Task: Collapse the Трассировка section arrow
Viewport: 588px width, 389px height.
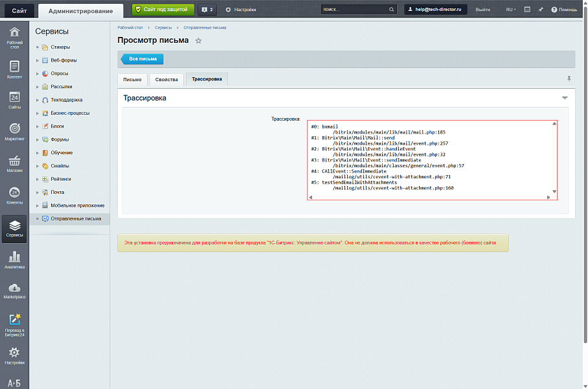Action: pyautogui.click(x=565, y=98)
